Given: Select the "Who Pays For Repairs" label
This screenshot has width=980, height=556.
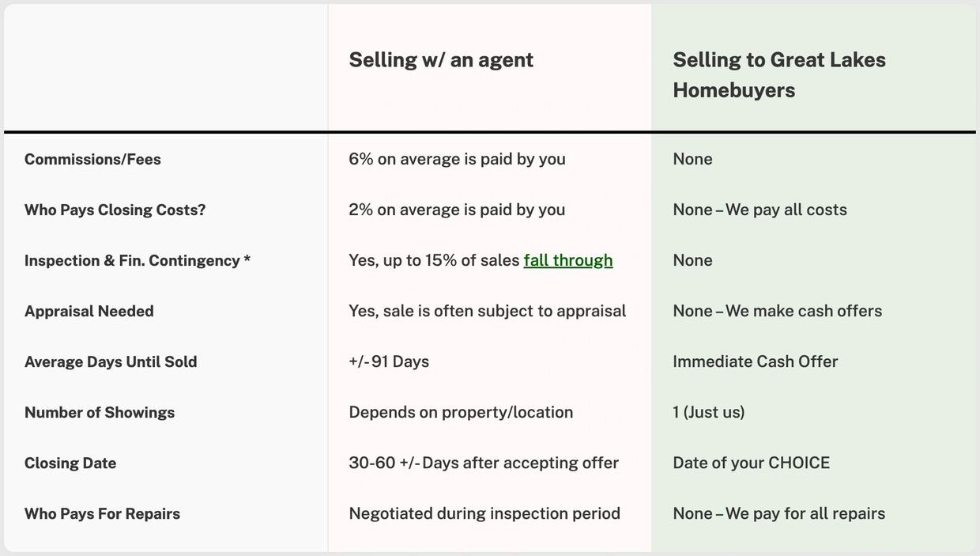Looking at the screenshot, I should point(102,513).
